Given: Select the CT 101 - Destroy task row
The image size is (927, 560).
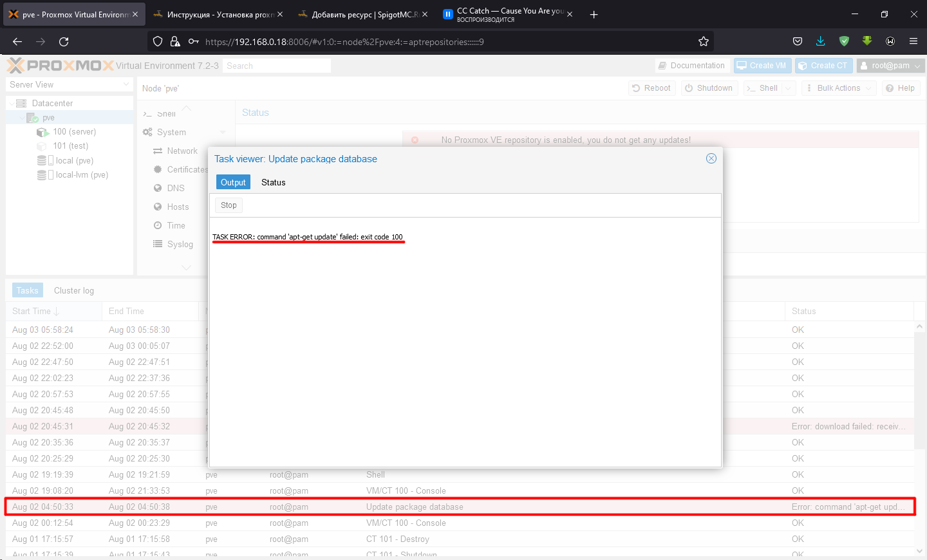Looking at the screenshot, I should point(460,539).
